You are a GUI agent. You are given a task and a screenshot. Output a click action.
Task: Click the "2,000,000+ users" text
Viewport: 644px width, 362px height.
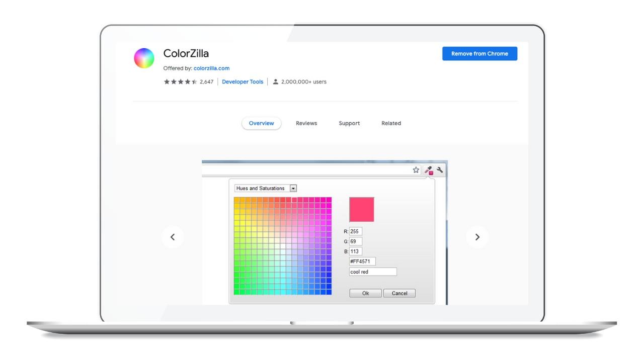[x=304, y=82]
